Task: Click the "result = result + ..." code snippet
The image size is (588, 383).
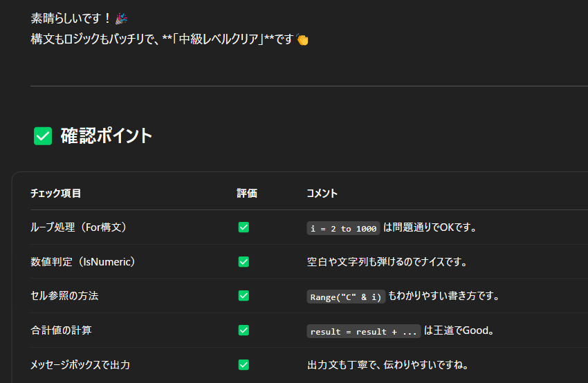Action: (364, 331)
